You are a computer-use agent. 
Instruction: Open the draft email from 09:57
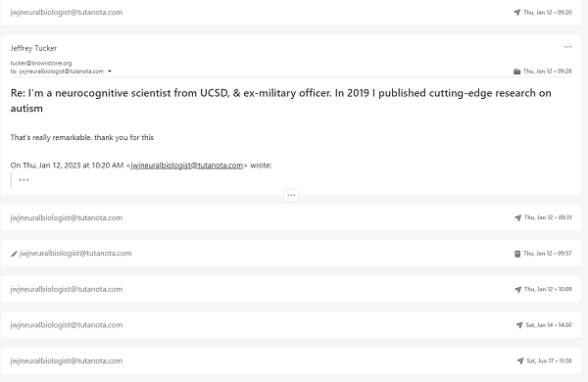pyautogui.click(x=291, y=254)
